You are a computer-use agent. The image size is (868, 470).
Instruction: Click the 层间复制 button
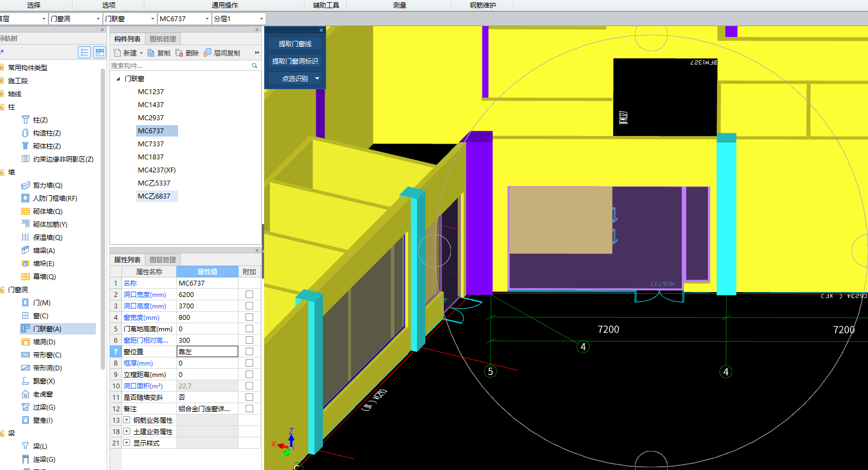coord(222,53)
